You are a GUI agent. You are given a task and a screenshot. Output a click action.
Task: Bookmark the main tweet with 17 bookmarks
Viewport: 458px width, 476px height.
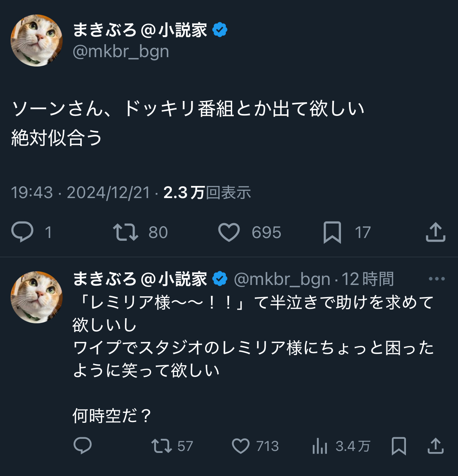click(332, 232)
